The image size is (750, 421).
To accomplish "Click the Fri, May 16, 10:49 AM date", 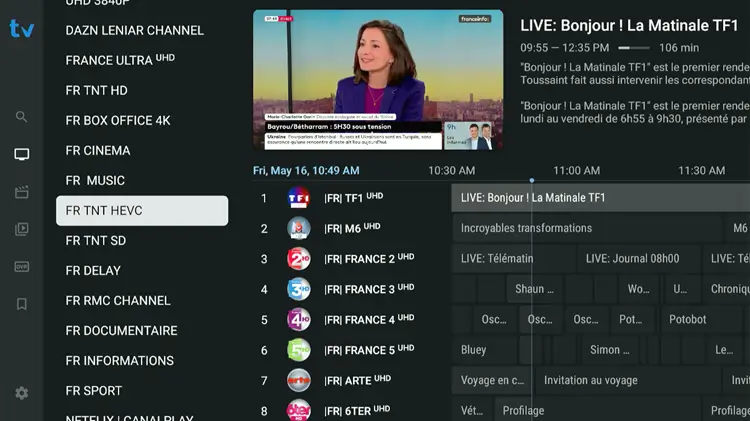I will [306, 170].
